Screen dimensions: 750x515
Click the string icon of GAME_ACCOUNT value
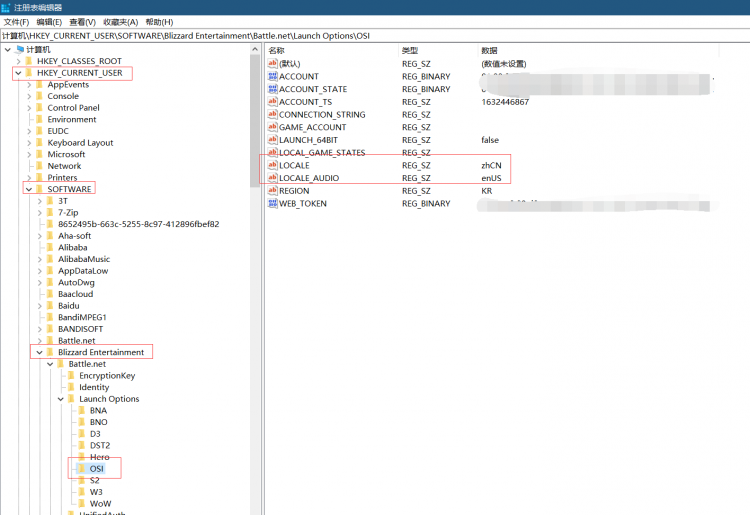[x=273, y=127]
